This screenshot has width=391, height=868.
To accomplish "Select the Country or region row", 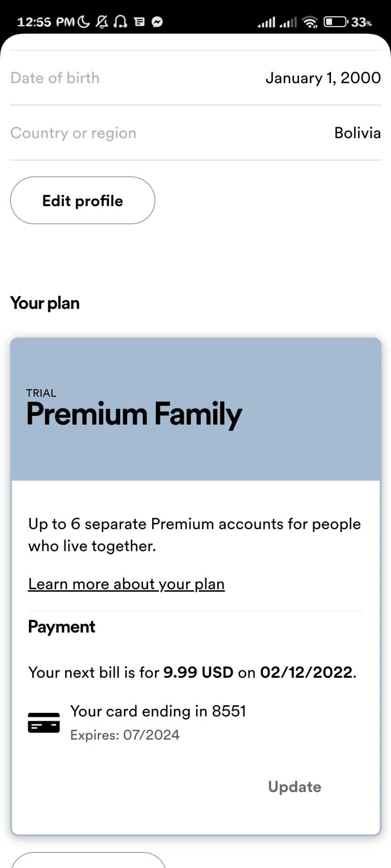I will point(195,133).
